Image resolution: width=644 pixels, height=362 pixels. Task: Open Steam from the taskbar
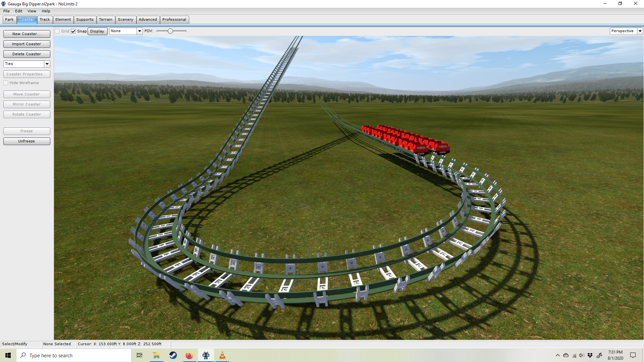[173, 355]
